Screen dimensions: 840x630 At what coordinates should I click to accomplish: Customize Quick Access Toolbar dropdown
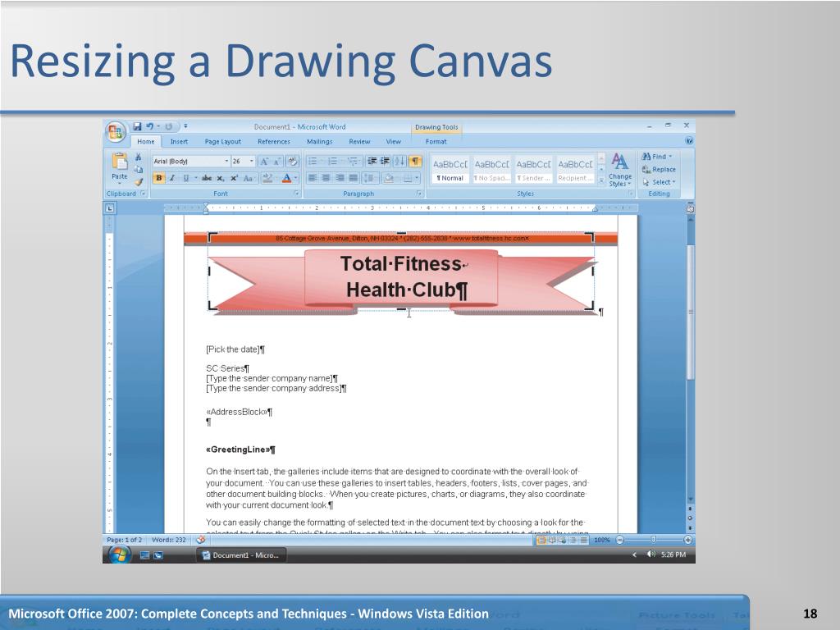click(x=185, y=126)
